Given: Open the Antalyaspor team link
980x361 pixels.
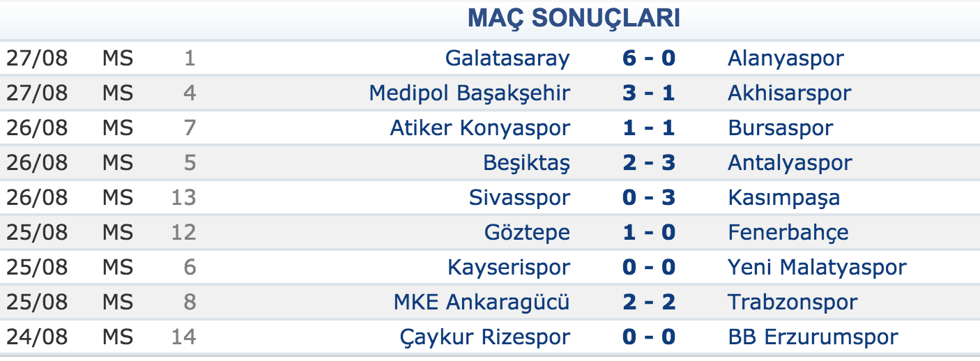Looking at the screenshot, I should [x=790, y=163].
